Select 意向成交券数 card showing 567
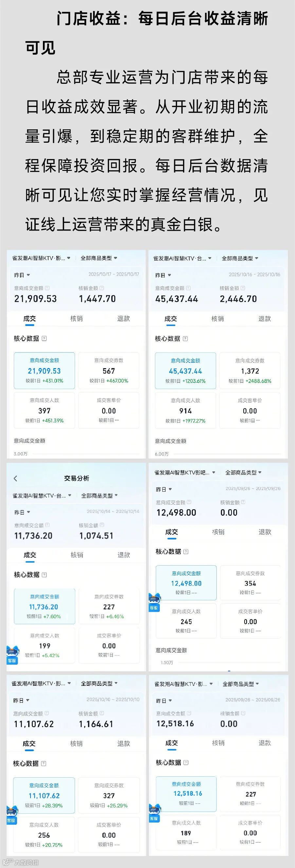This screenshot has width=295, height=868. [x=109, y=371]
